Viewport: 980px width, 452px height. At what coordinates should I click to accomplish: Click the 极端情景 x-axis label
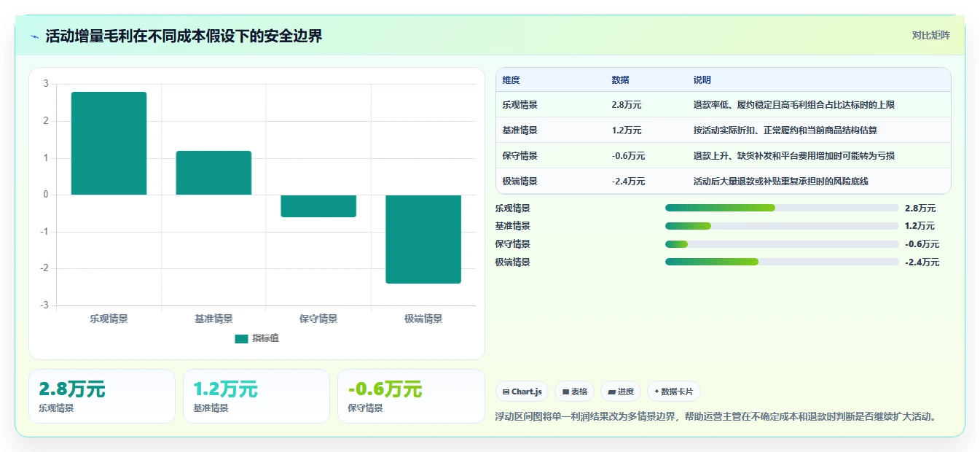423,319
